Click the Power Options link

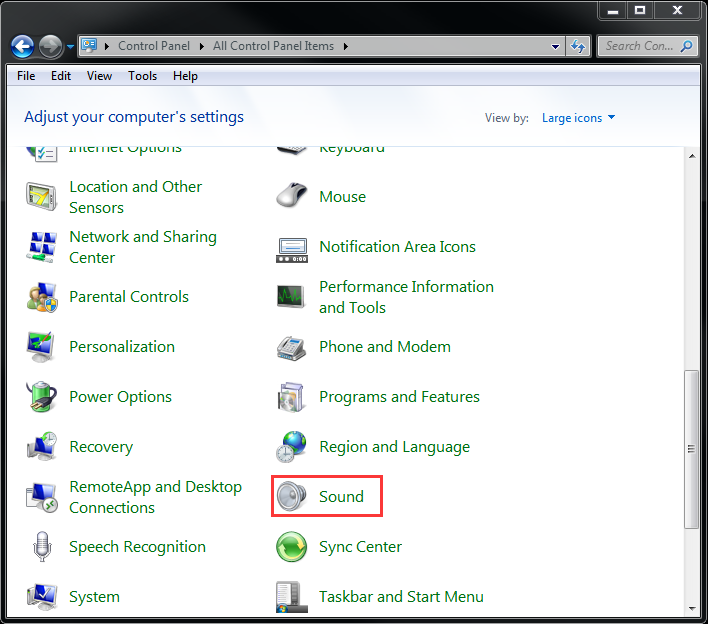pyautogui.click(x=120, y=397)
